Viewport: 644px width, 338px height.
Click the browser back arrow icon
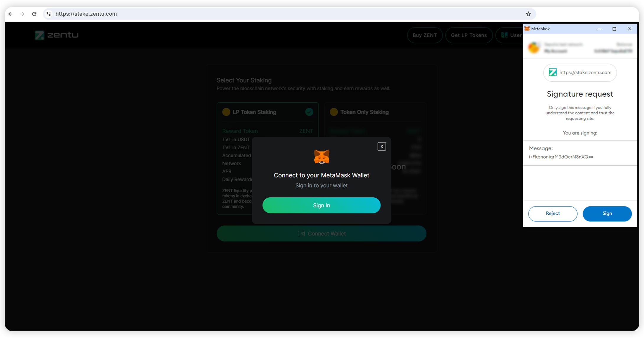(x=11, y=14)
